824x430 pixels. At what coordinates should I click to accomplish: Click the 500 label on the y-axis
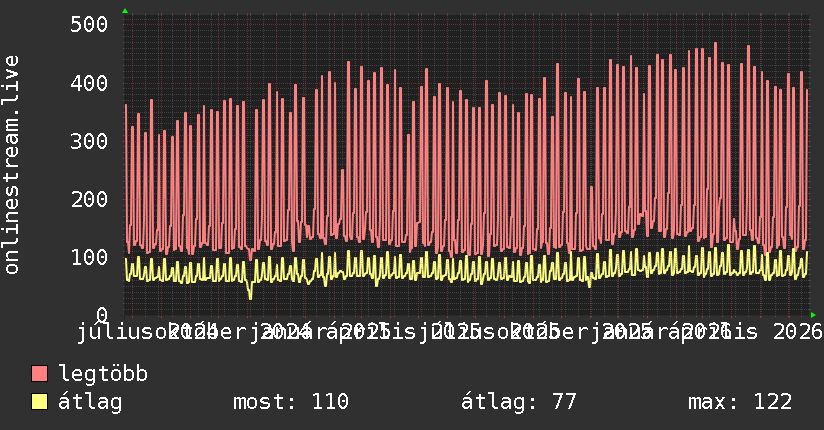click(89, 24)
